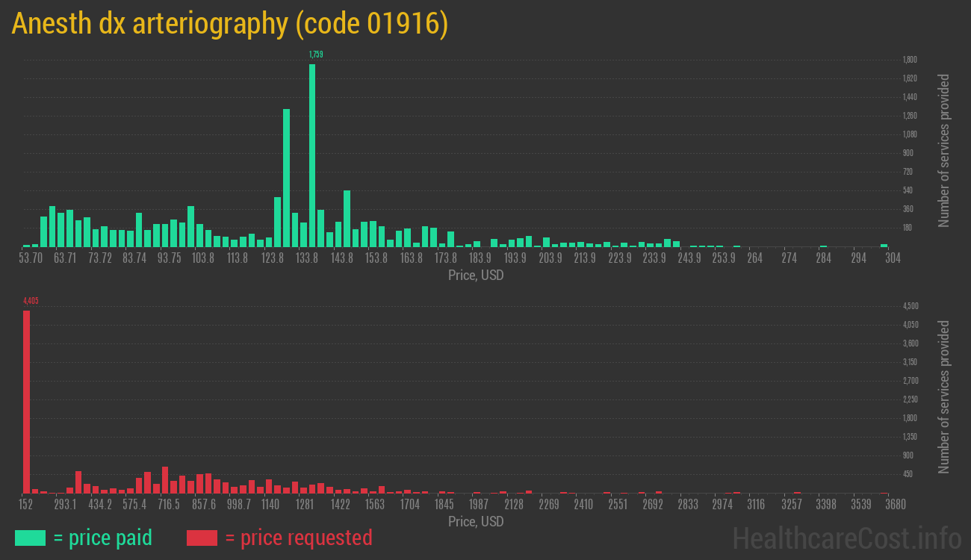Click the 'price requested' legend label
Screen dimensions: 971x560
[298, 538]
